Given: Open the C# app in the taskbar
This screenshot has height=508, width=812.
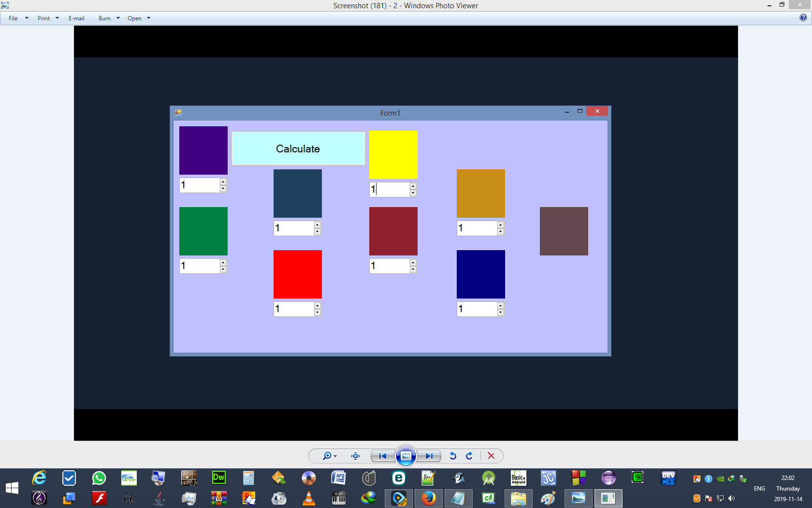Looking at the screenshot, I should 489,498.
